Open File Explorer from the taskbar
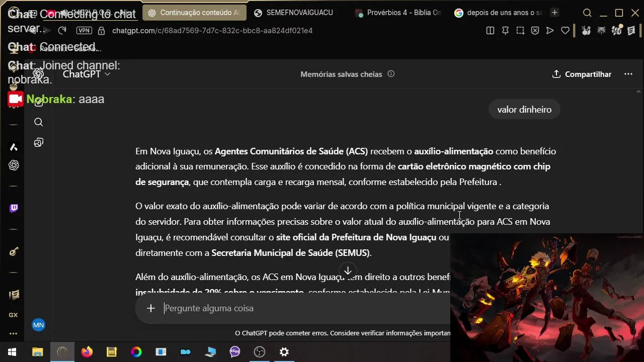Image resolution: width=644 pixels, height=362 pixels. pos(38,352)
